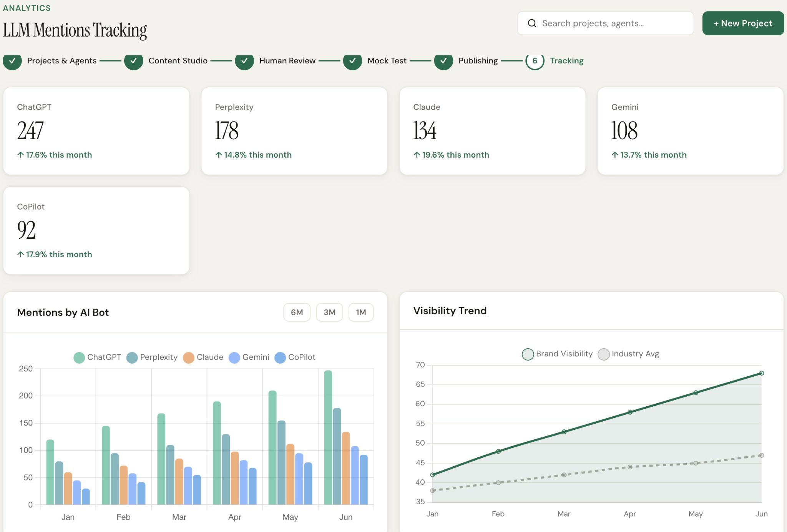Click the Jan ChatGPT bar in chart
Screen dimensions: 787x532
coord(50,472)
